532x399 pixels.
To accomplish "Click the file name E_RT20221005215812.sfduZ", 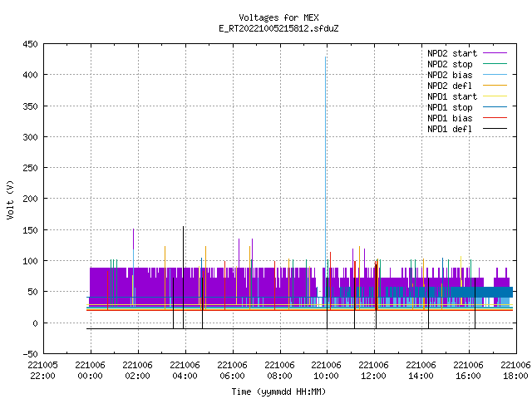I will (278, 28).
